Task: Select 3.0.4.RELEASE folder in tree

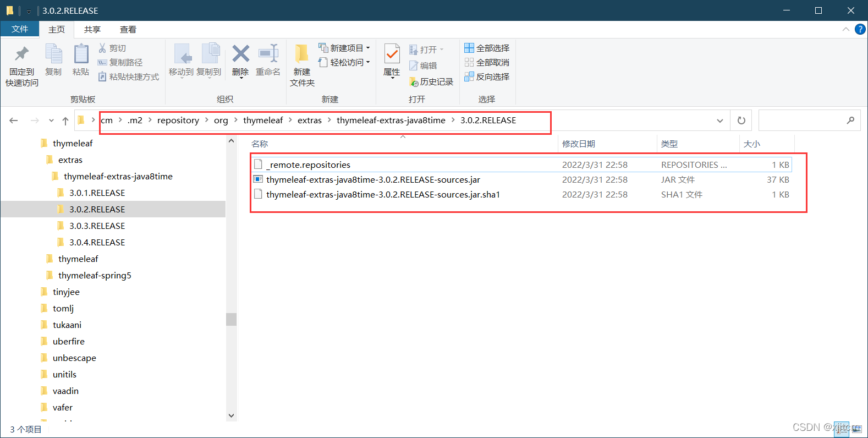Action: coord(97,242)
